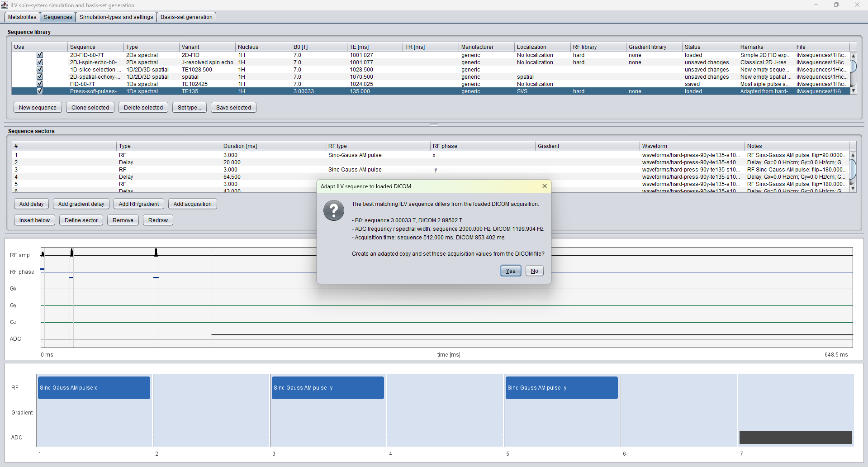This screenshot has width=868, height=467.
Task: Click the ADC block in sector 7
Action: click(796, 438)
